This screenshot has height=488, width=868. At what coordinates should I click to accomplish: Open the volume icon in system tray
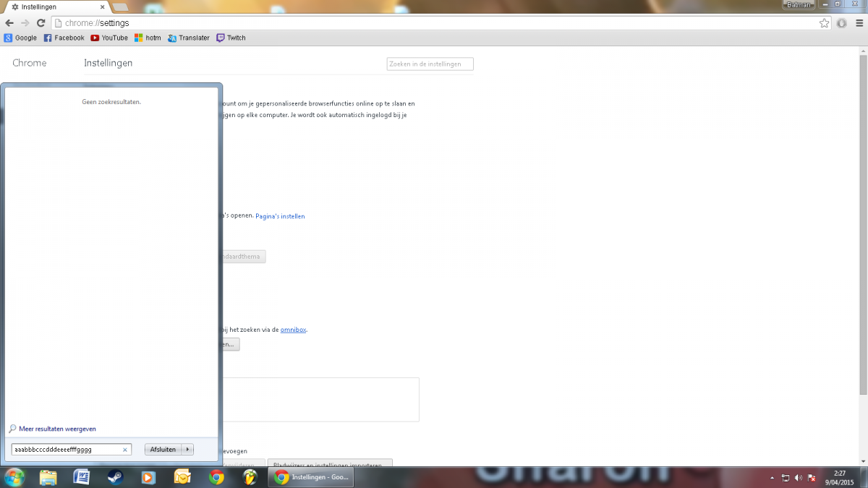point(799,478)
